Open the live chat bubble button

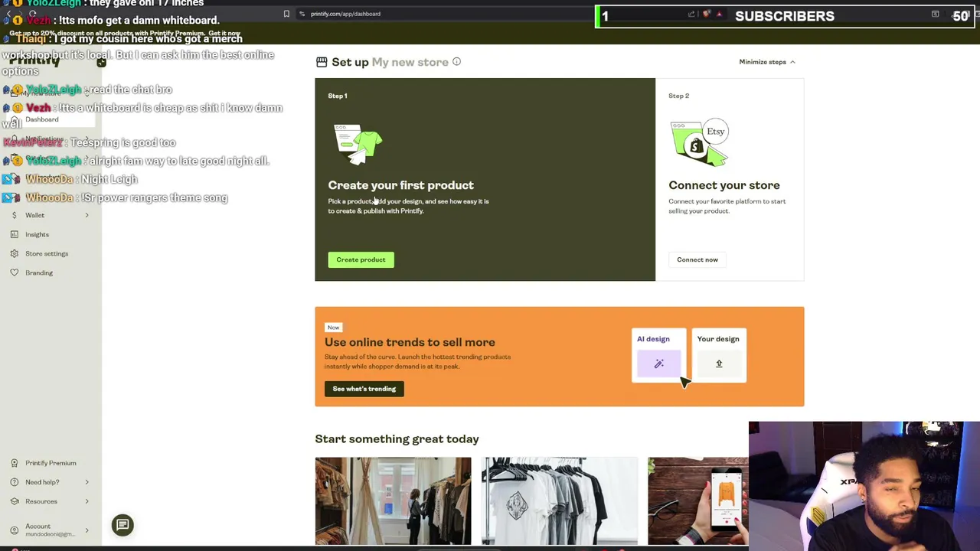point(122,525)
